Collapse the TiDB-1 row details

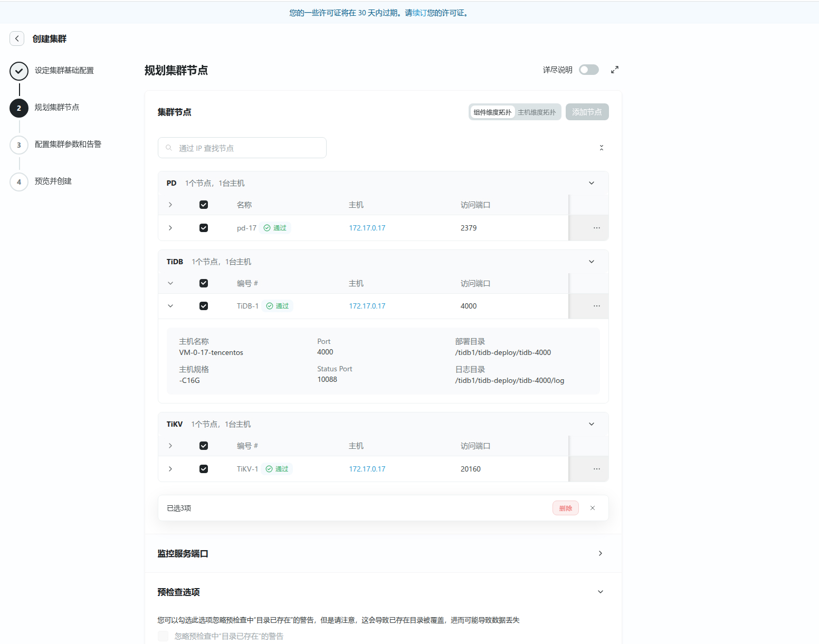click(170, 306)
